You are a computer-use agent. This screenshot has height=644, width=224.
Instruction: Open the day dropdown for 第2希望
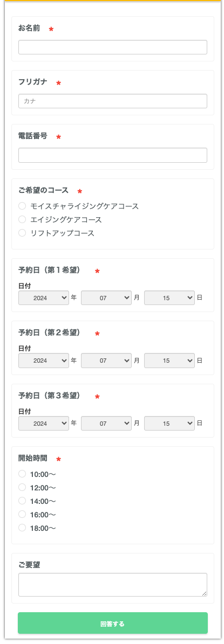coord(169,361)
